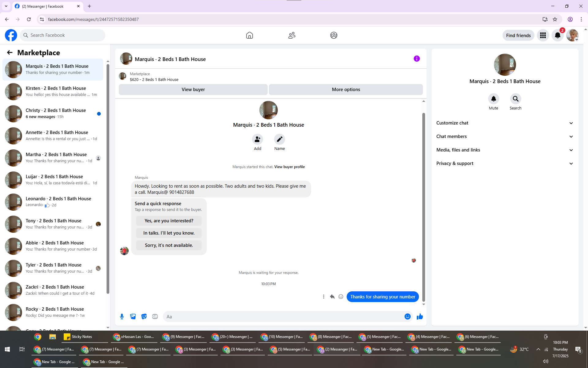The width and height of the screenshot is (588, 368).
Task: Mute the conversation with bell icon
Action: click(x=494, y=99)
